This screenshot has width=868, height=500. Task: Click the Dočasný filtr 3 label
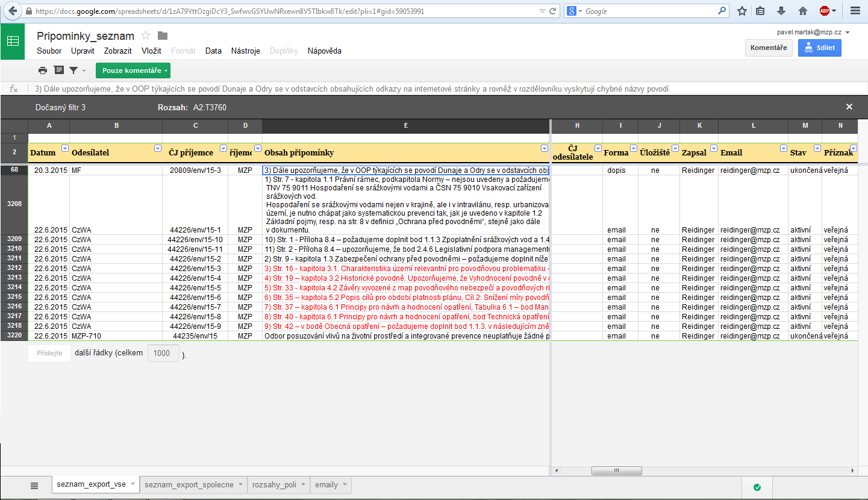pyautogui.click(x=61, y=107)
